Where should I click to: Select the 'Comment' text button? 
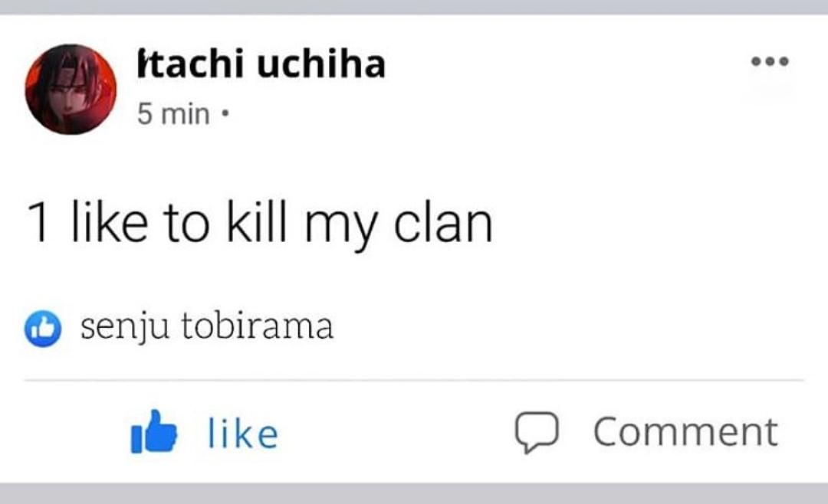(x=685, y=431)
